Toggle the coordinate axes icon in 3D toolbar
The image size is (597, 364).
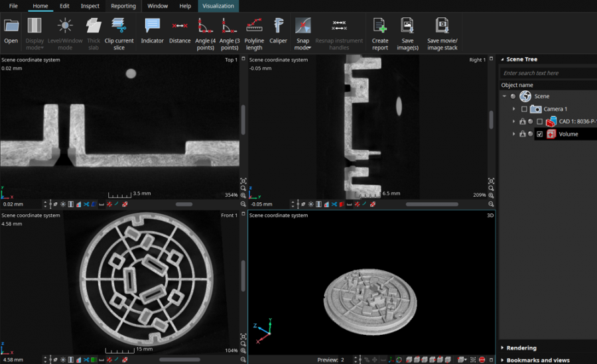tap(391, 360)
